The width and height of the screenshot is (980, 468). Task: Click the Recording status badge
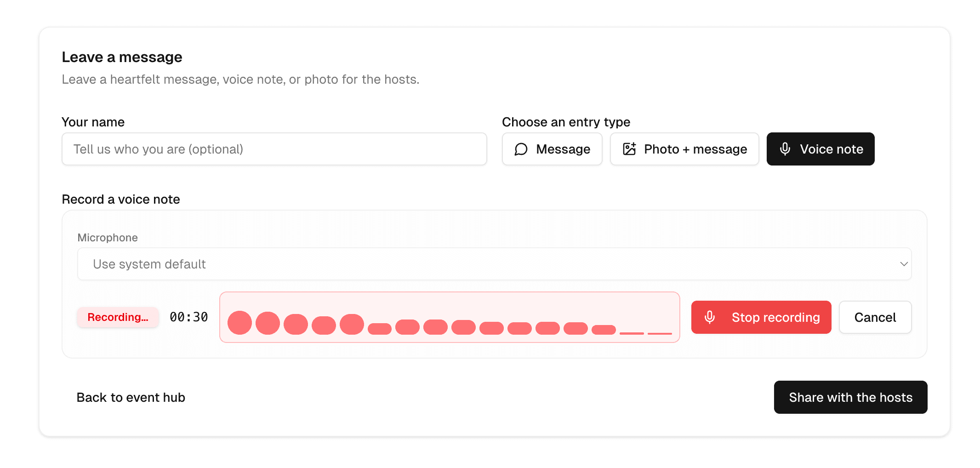118,317
